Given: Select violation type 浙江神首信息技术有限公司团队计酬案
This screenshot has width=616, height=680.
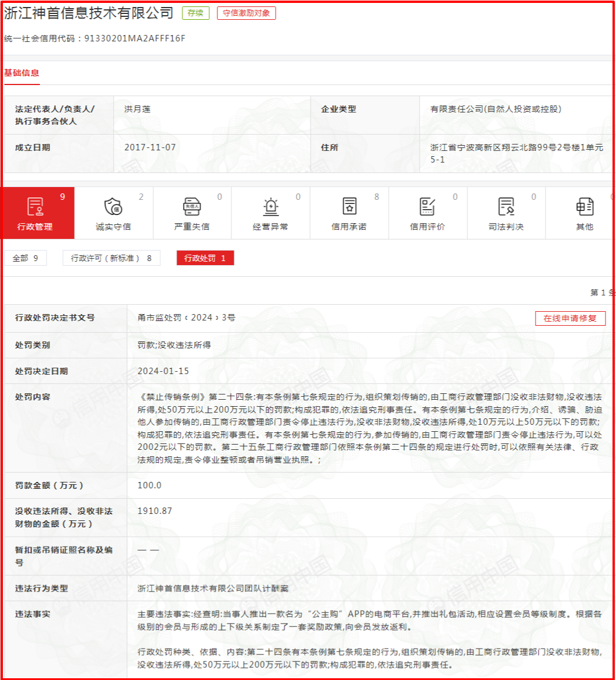Looking at the screenshot, I should tap(213, 589).
